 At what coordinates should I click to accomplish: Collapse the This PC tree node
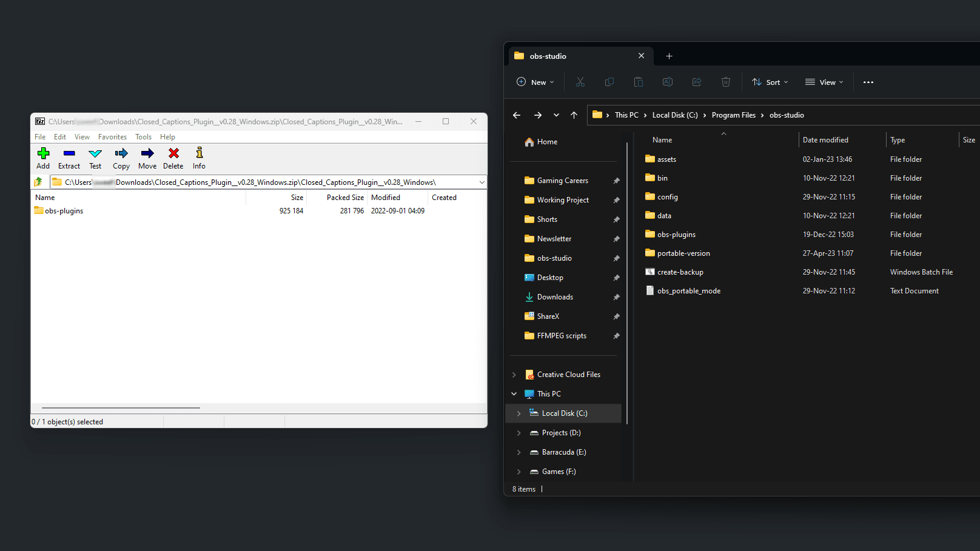(514, 394)
